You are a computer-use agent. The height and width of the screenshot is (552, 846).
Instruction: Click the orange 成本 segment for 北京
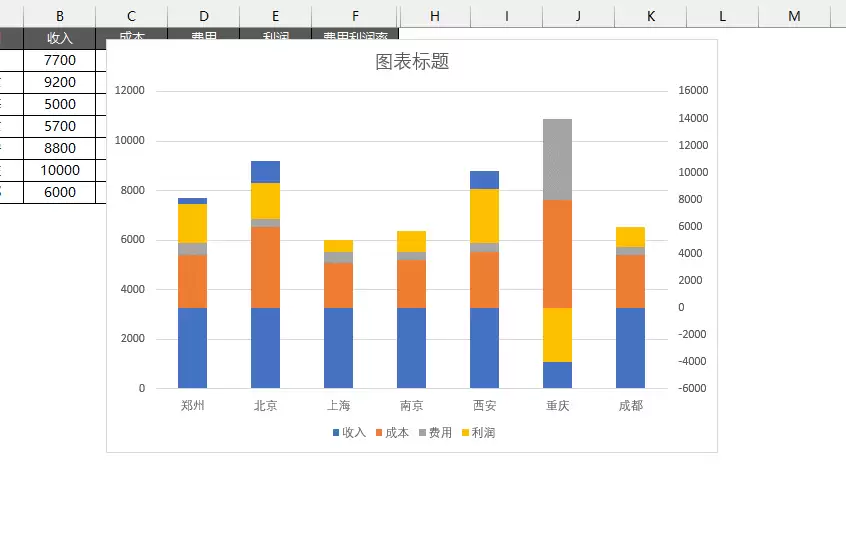click(265, 268)
